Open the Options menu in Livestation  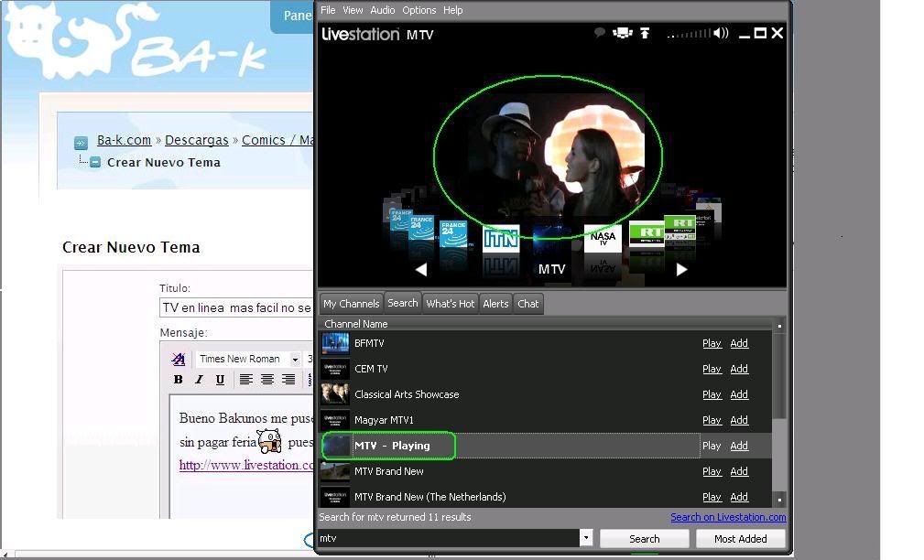[x=419, y=10]
